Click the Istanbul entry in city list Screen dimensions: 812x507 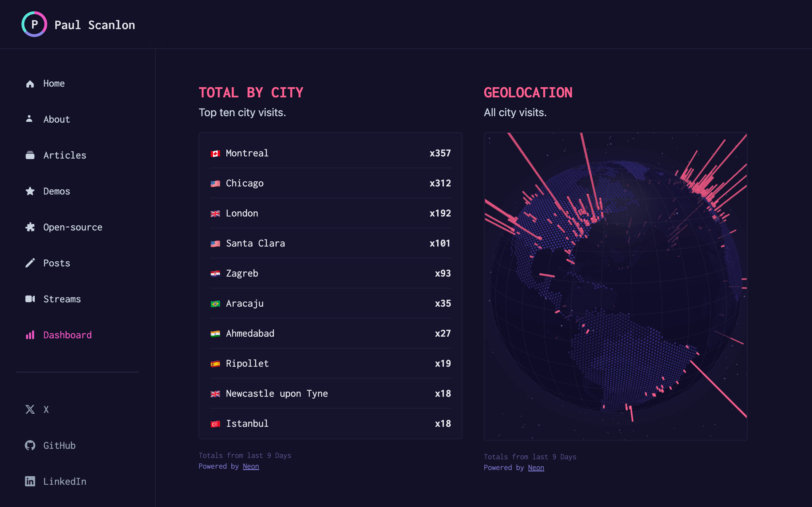[330, 423]
